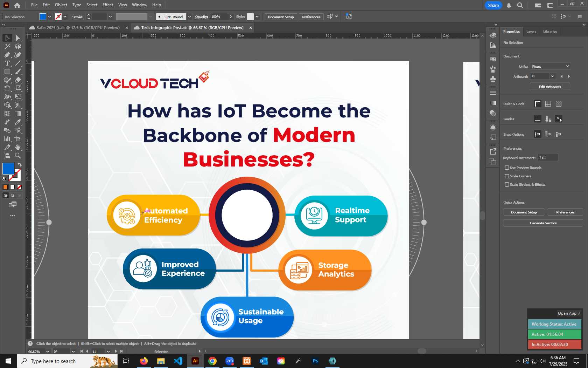Open the Effect menu

[108, 5]
